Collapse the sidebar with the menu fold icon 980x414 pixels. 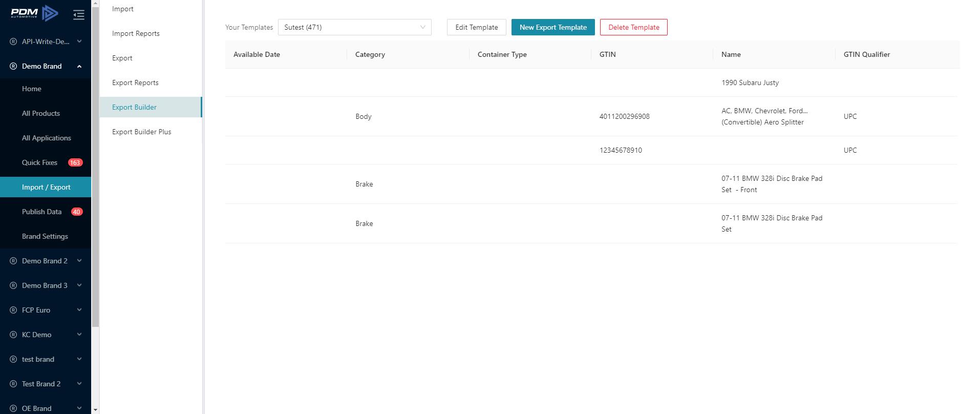(x=78, y=15)
